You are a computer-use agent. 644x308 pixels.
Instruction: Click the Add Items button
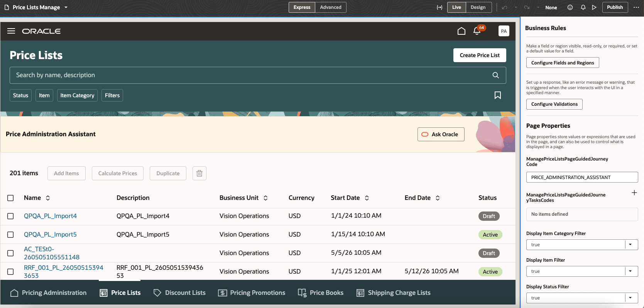(66, 173)
